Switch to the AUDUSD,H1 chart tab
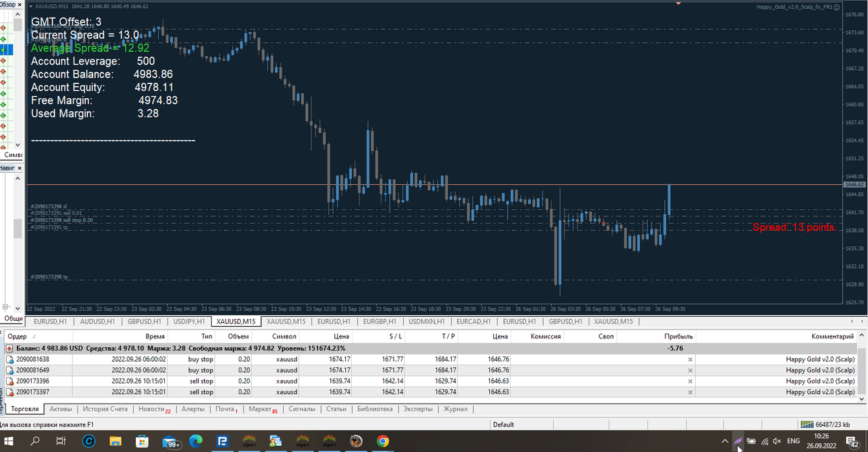This screenshot has width=868, height=452. tap(97, 322)
